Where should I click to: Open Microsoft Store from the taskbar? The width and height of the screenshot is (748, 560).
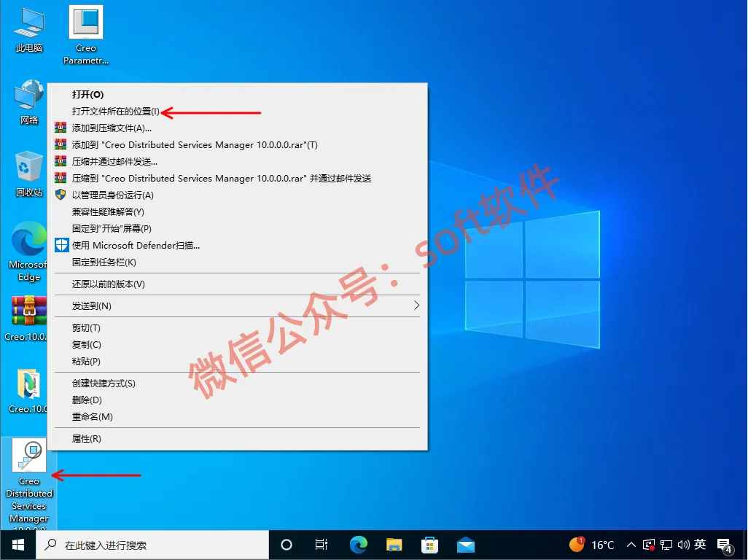[x=430, y=545]
